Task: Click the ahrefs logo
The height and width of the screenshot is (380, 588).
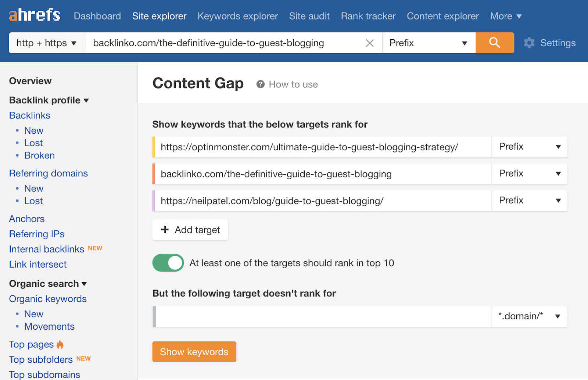Action: 34,15
